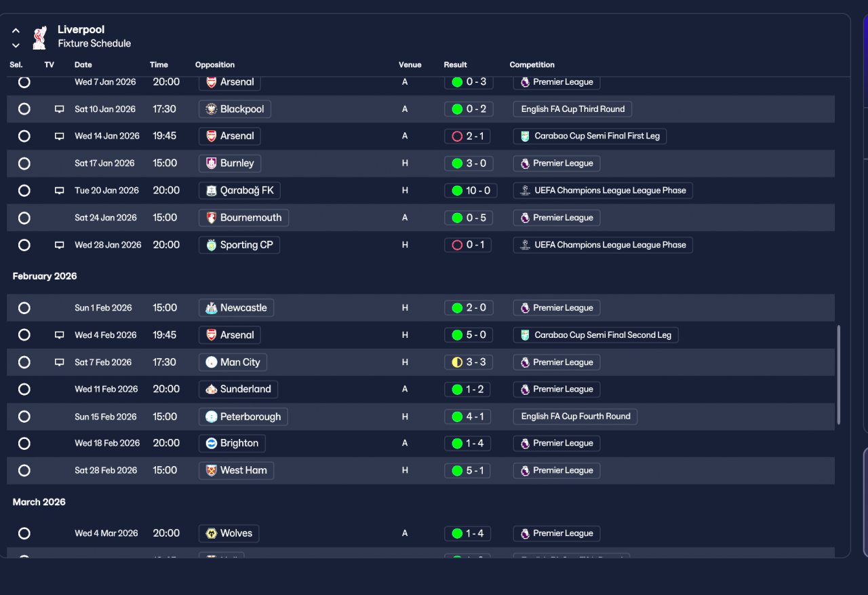Click the TV icon on Qarabağ FK row

point(60,191)
